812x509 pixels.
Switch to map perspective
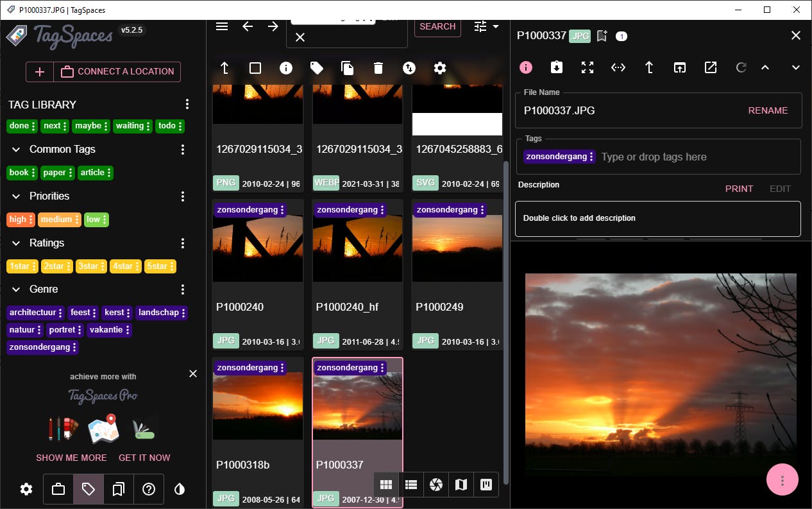point(461,485)
